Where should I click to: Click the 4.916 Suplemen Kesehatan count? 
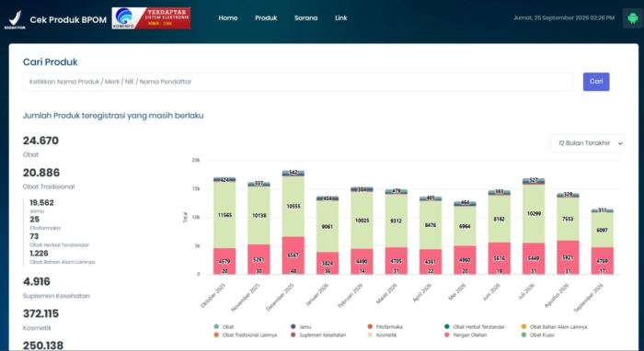(x=37, y=282)
